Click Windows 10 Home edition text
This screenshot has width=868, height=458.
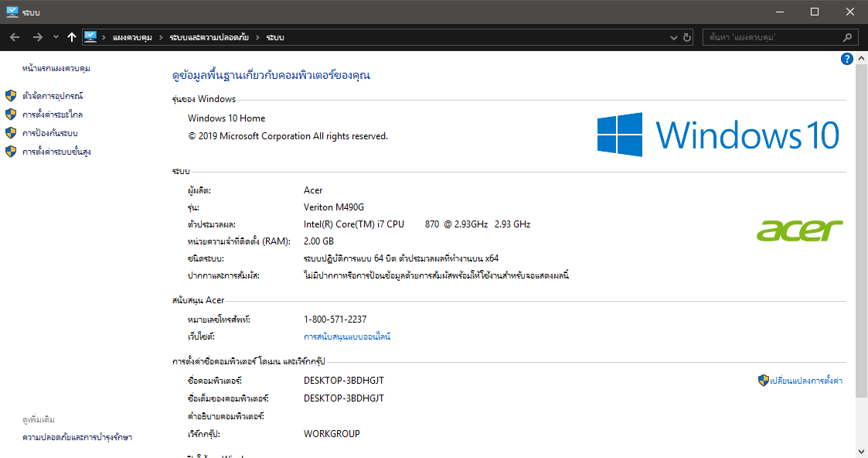[226, 118]
